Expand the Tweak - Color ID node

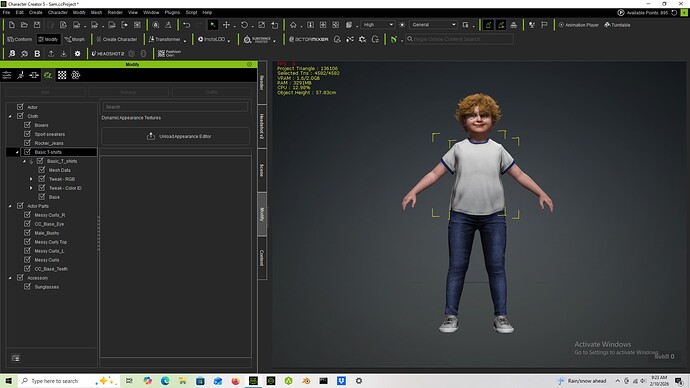pos(31,188)
